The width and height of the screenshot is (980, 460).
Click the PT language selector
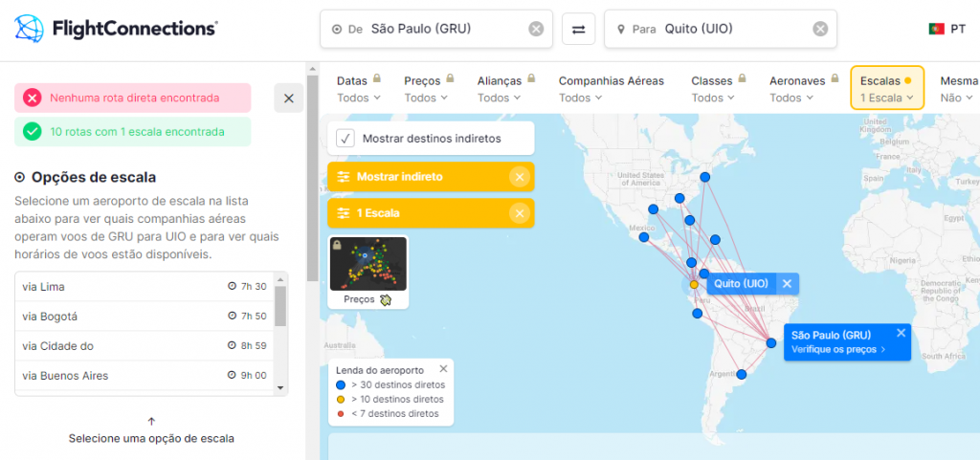[x=947, y=29]
